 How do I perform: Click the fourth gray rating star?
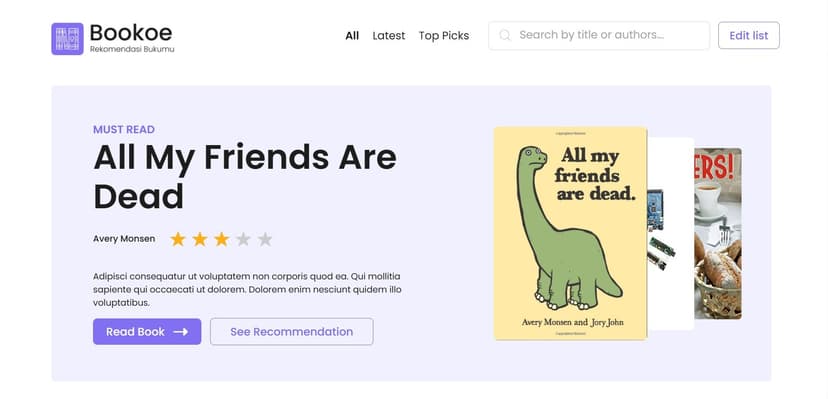[x=243, y=239]
